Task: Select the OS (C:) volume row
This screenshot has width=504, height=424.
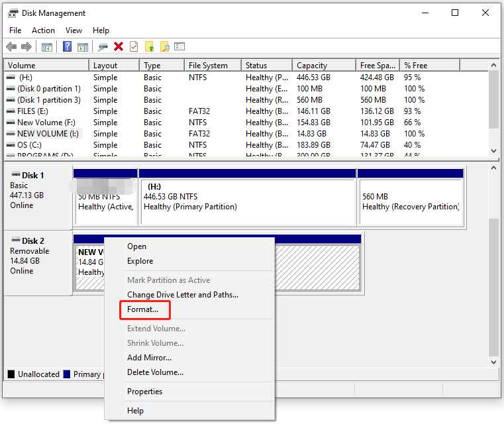Action: 28,145
